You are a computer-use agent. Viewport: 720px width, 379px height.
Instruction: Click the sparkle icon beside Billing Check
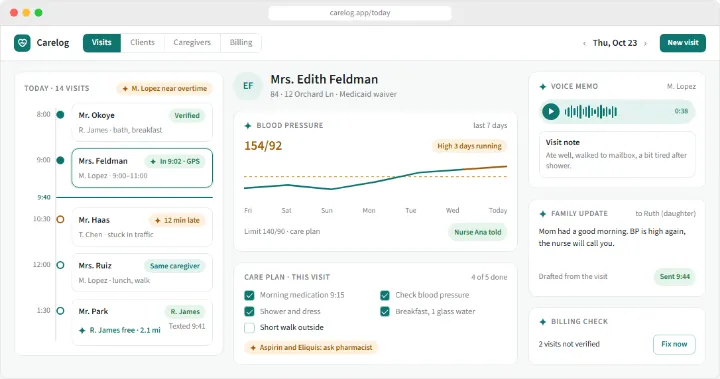click(543, 322)
